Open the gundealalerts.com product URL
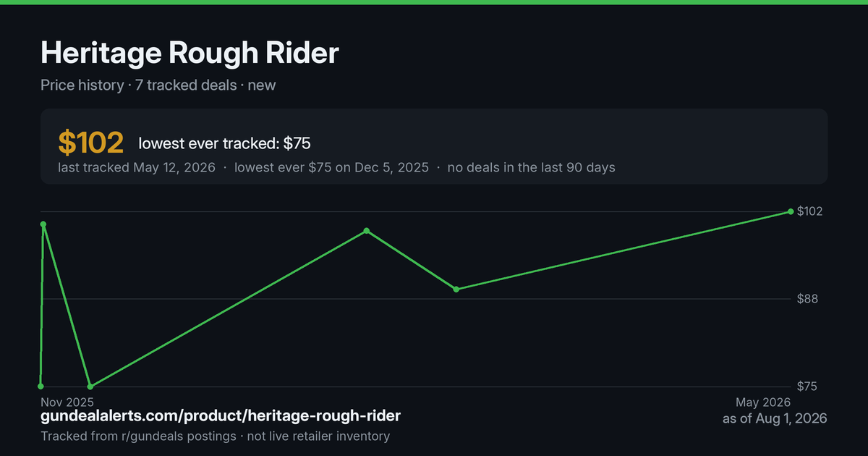The image size is (868, 456). tap(221, 416)
